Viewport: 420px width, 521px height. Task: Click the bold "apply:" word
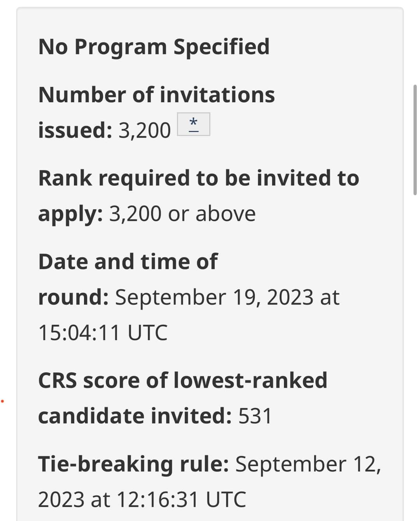70,214
